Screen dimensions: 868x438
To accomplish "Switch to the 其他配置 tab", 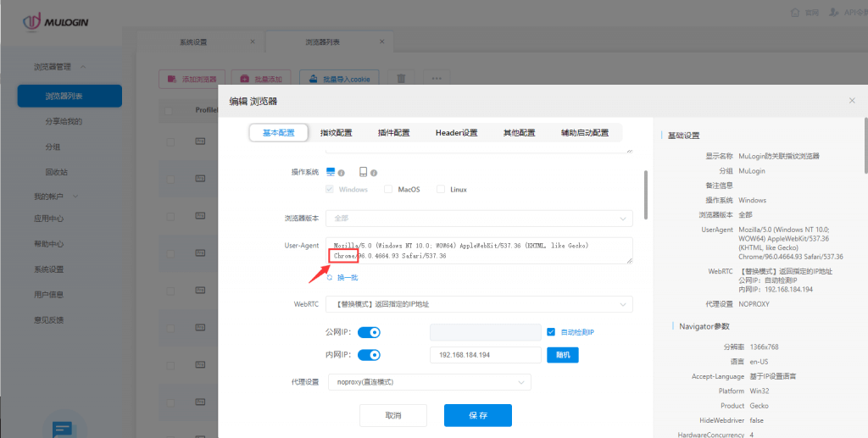I will (520, 133).
